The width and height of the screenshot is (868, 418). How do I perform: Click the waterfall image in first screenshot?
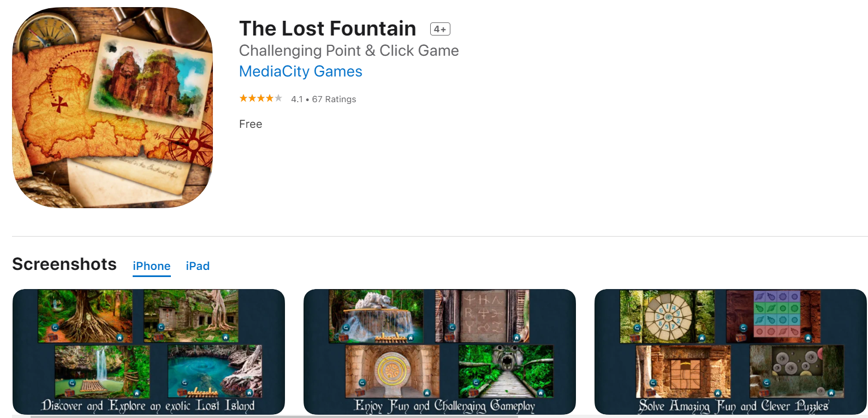102,371
